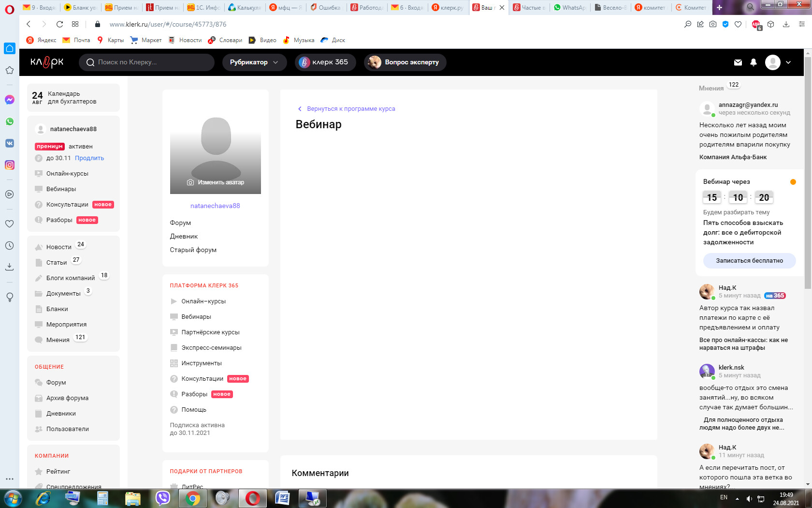
Task: Go back with the browser back arrow
Action: point(29,24)
